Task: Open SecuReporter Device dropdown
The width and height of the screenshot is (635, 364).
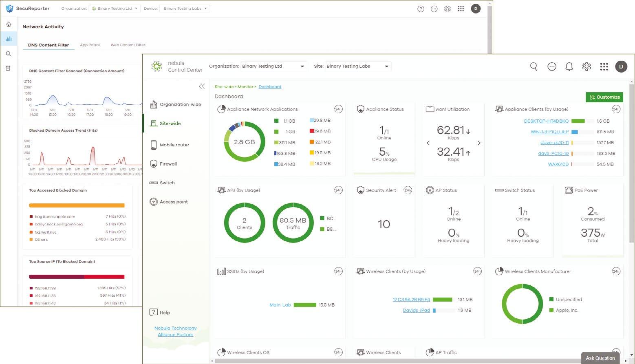Action: [x=185, y=8]
